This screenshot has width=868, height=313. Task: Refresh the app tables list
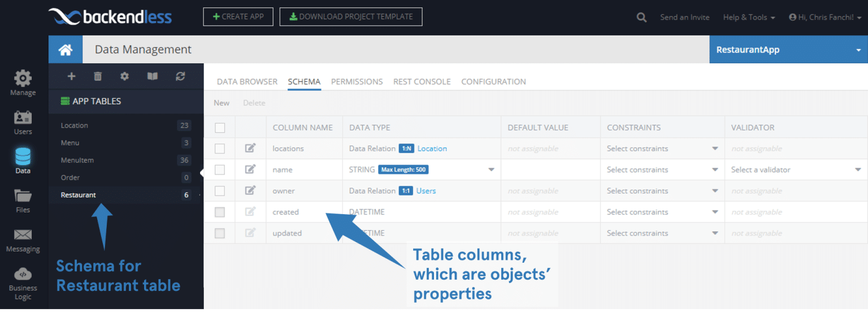pos(180,76)
